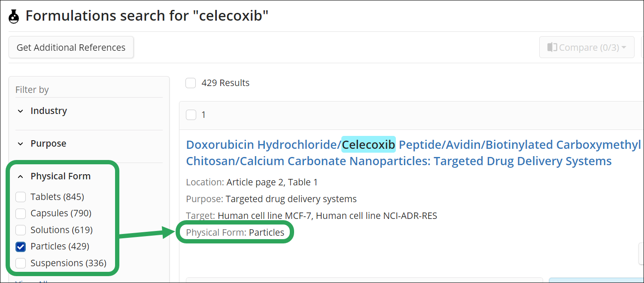
Task: Click the View All link under Physical Form
Action: [30, 281]
